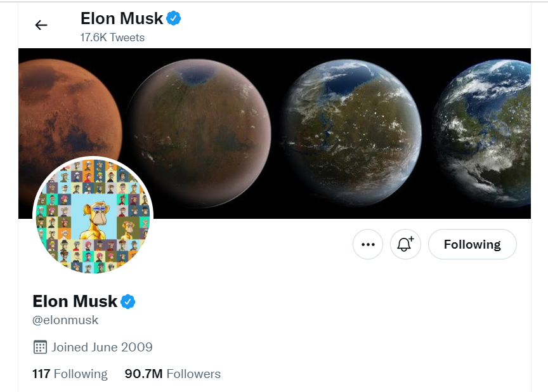Click the Elon Musk title in top header
The image size is (548, 392).
click(122, 18)
